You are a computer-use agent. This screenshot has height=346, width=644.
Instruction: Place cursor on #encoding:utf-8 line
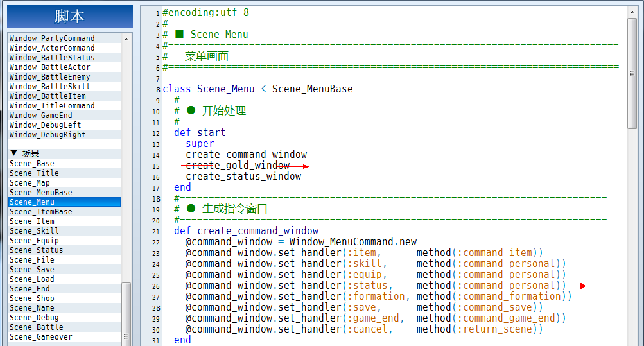[x=205, y=13]
